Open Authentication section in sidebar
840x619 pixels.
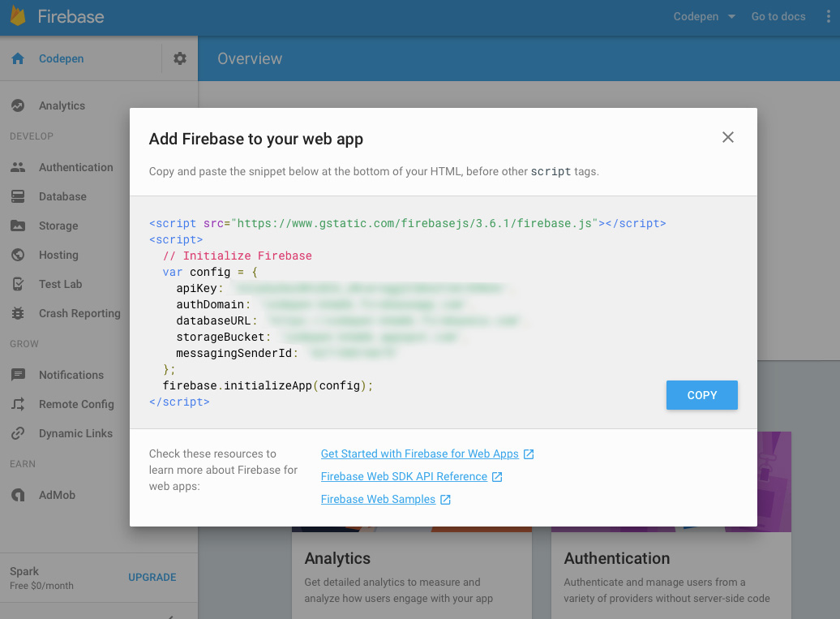tap(75, 167)
